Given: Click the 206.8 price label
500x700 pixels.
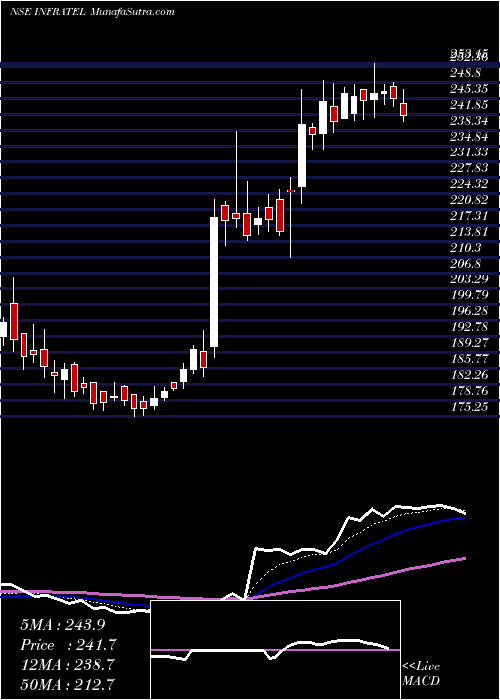Looking at the screenshot, I should 466,263.
